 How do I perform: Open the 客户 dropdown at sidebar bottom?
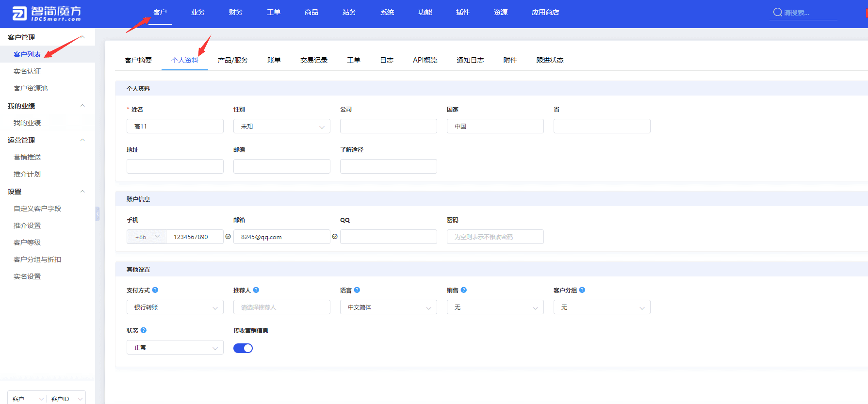coord(27,398)
